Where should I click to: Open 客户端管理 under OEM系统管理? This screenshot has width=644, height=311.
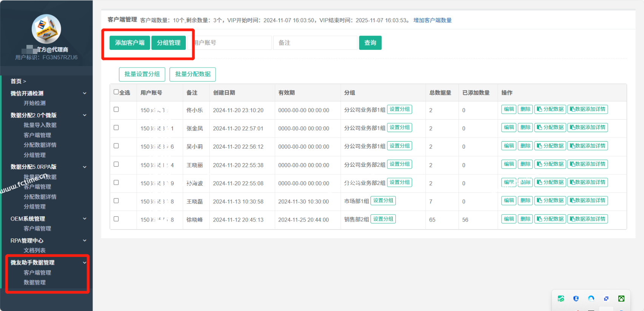(x=37, y=228)
